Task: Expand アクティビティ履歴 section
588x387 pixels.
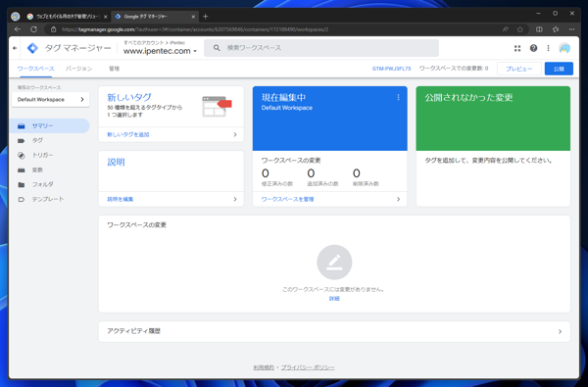Action: point(334,331)
